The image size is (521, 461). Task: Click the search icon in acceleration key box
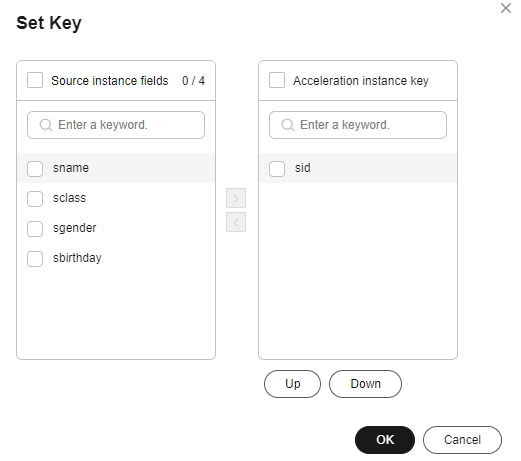288,125
